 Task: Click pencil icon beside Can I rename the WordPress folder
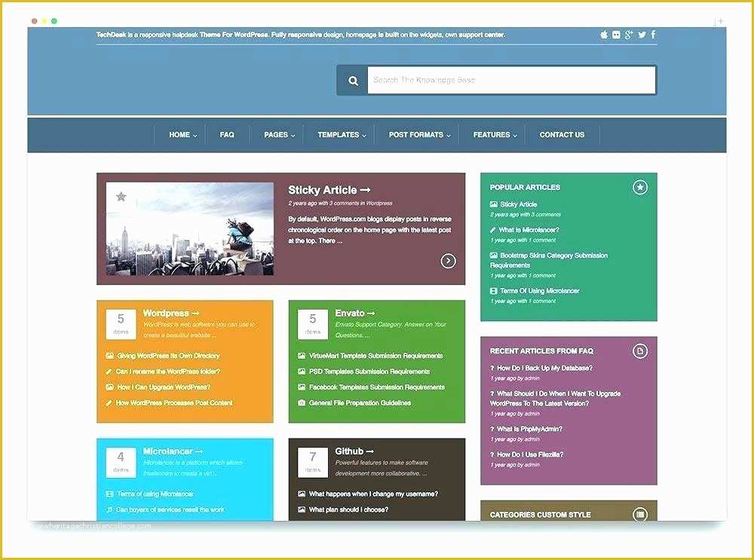[x=109, y=372]
